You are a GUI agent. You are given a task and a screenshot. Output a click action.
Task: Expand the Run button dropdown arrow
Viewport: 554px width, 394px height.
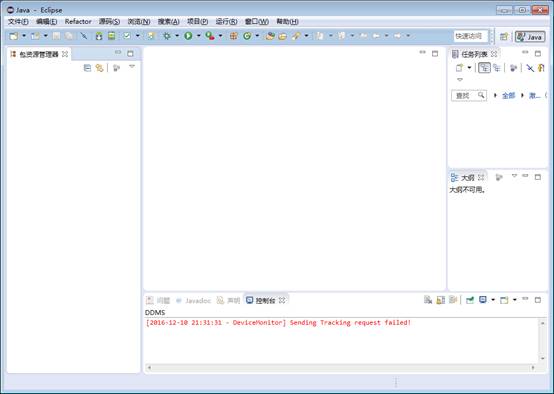click(x=199, y=36)
